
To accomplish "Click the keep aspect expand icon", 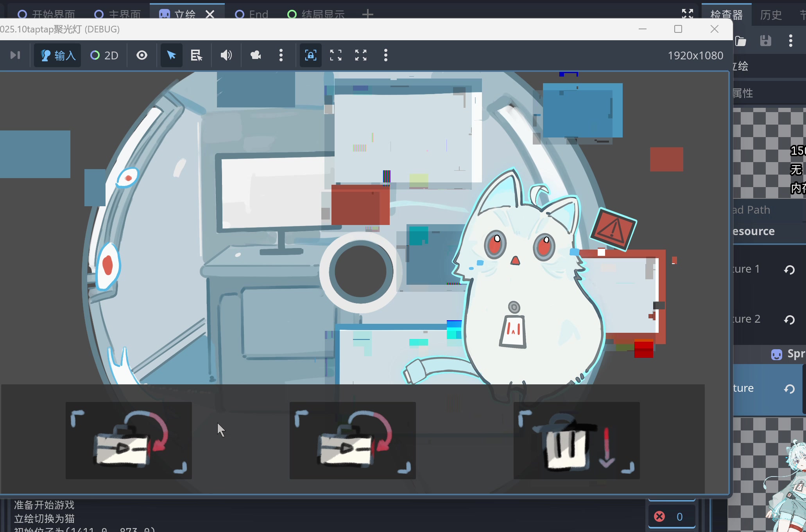I will coord(335,55).
